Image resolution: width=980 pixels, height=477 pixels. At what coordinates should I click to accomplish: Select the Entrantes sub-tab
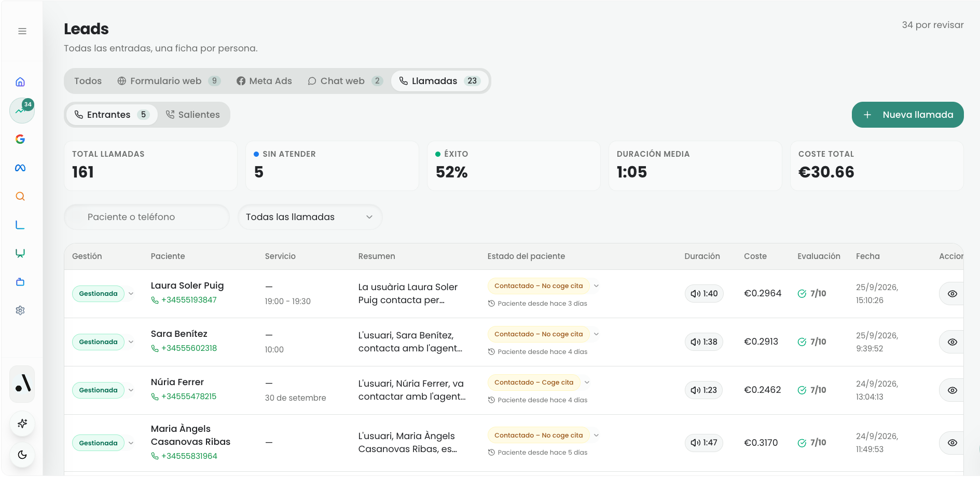(x=112, y=115)
